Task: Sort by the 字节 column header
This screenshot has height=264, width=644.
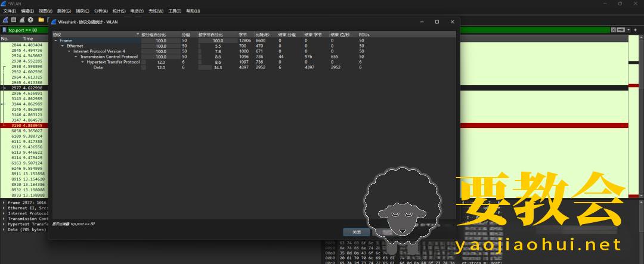Action: pos(246,35)
